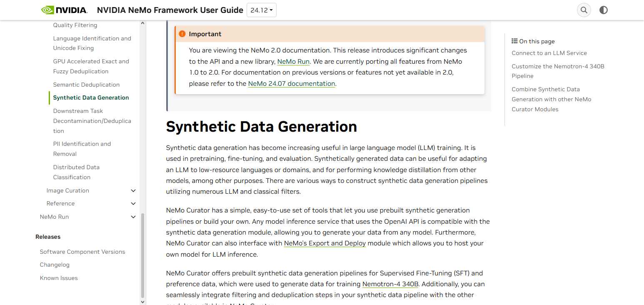
Task: Open the 24.12 version dropdown
Action: pos(262,10)
